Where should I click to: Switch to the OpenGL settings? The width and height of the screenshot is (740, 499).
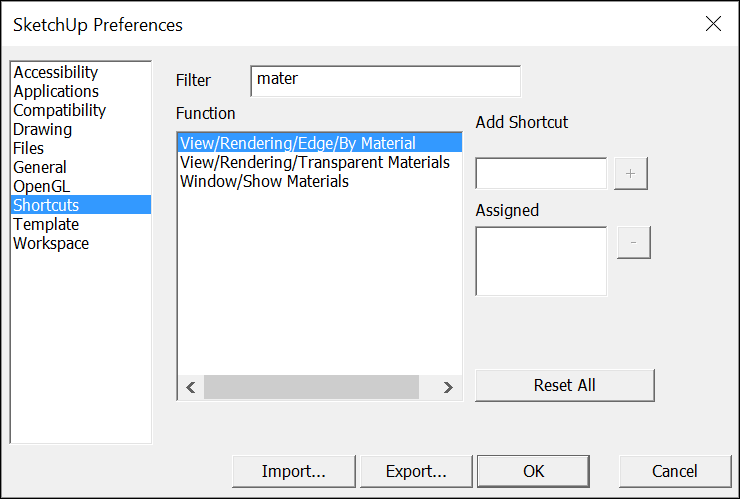pos(42,186)
